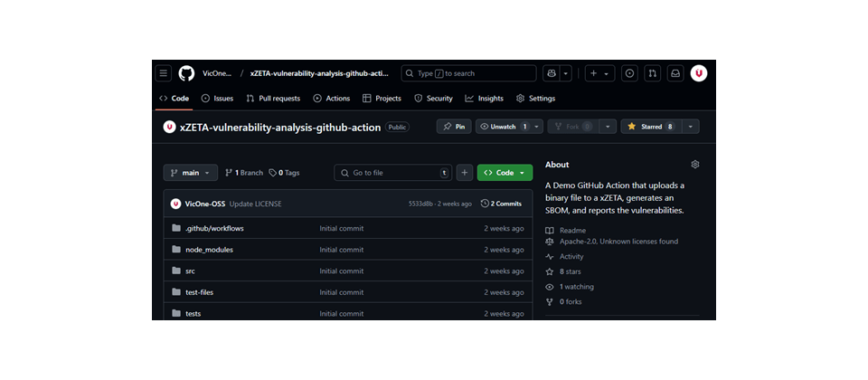Switch to the Actions tab
Viewport: 868px width, 380px height.
point(332,98)
